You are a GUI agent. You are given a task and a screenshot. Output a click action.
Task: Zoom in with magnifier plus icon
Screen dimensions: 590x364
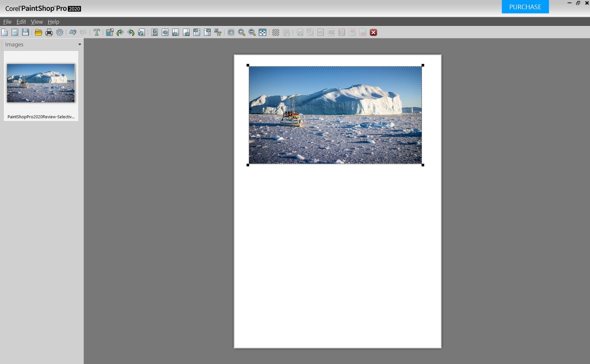(242, 32)
